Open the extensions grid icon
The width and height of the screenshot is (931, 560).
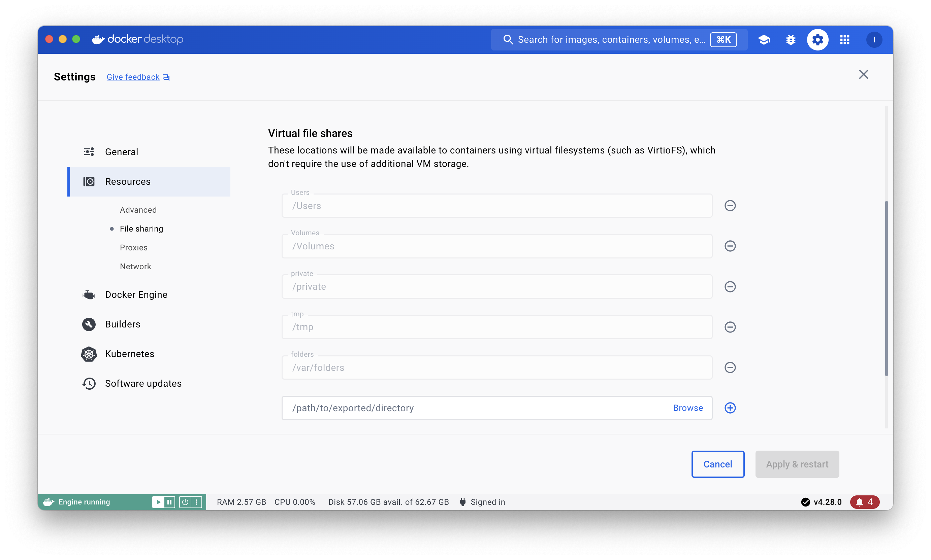[844, 40]
